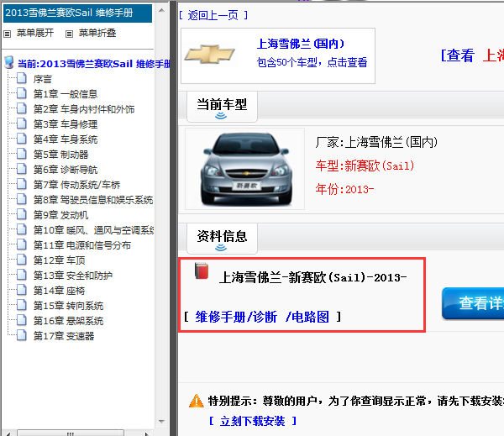The width and height of the screenshot is (504, 436).
Task: Click the 资料信息 section tab
Action: (x=222, y=239)
